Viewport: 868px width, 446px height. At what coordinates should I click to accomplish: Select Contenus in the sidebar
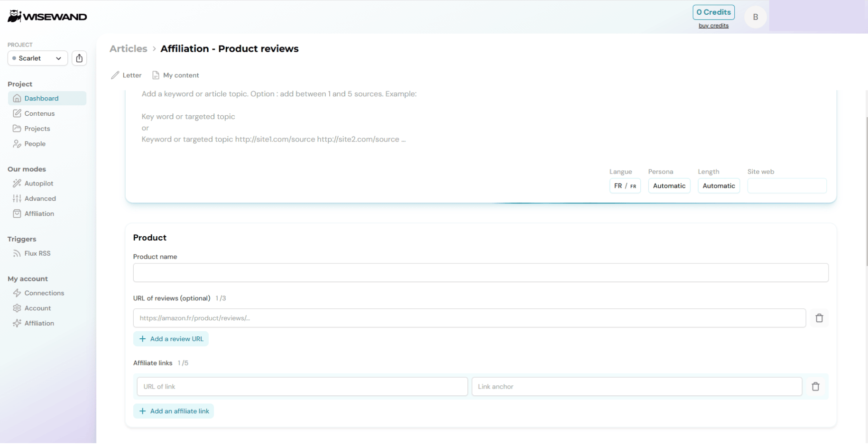[39, 113]
